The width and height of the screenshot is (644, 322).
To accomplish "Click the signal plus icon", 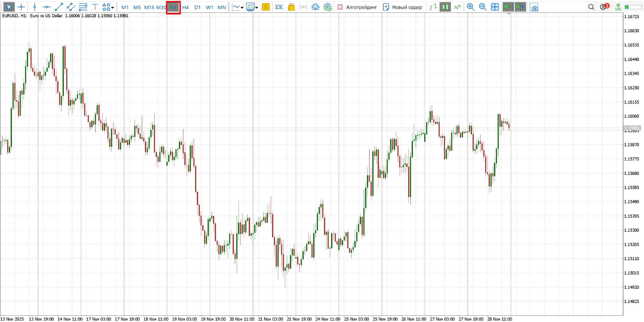I will [x=328, y=7].
